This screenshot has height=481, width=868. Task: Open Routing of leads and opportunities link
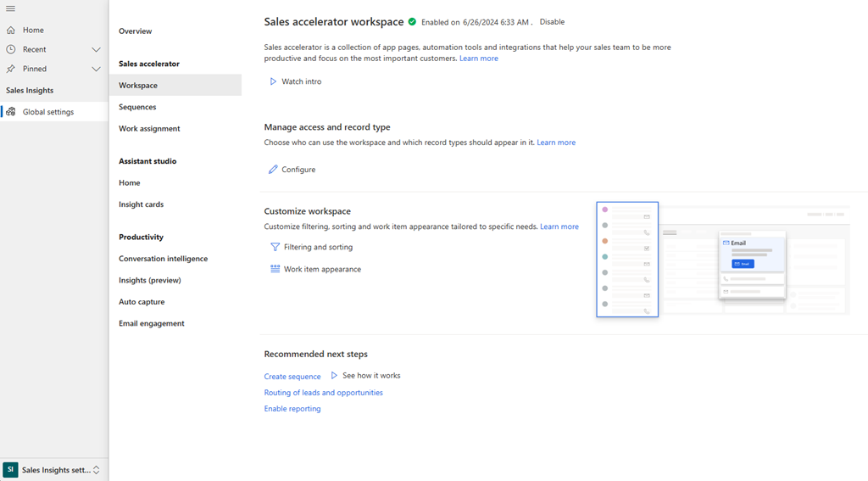click(323, 392)
